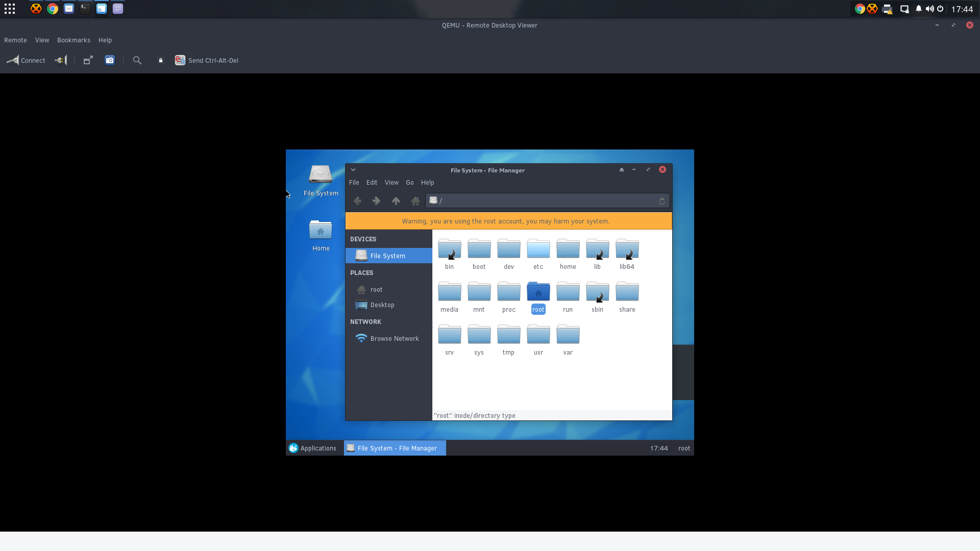
Task: Click the File System desktop icon
Action: [x=321, y=180]
